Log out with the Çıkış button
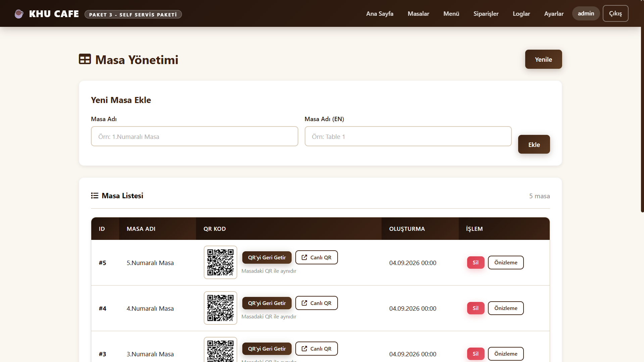Image resolution: width=644 pixels, height=362 pixels. point(615,13)
